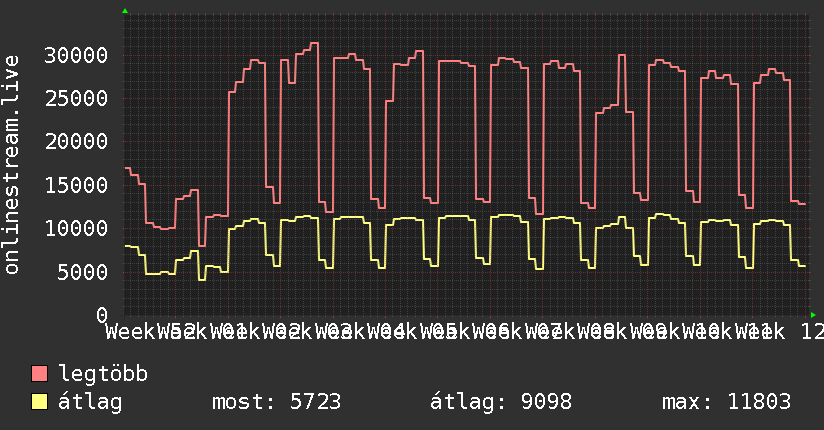This screenshot has width=824, height=430.
Task: Click the legtöbb legend label
Action: tap(103, 373)
